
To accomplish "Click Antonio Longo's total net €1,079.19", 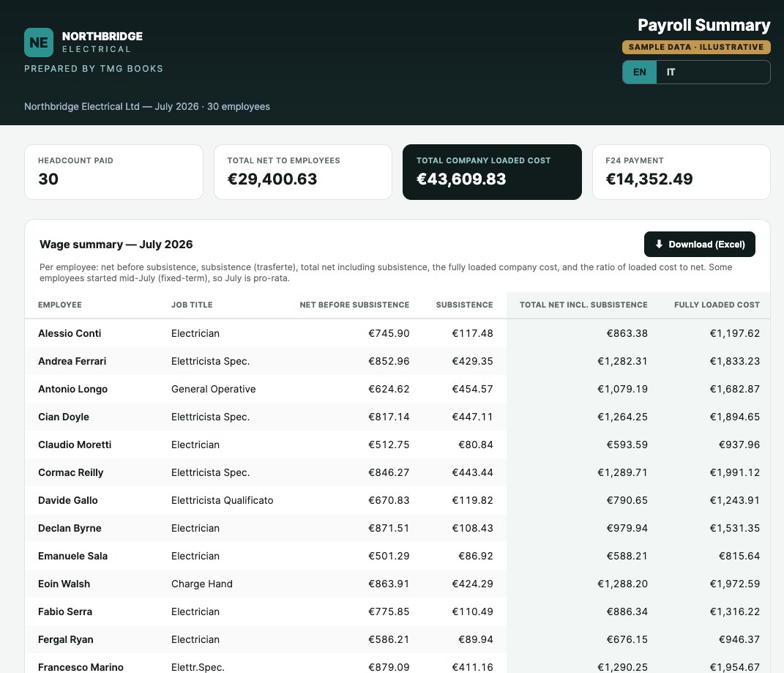I will [x=622, y=389].
